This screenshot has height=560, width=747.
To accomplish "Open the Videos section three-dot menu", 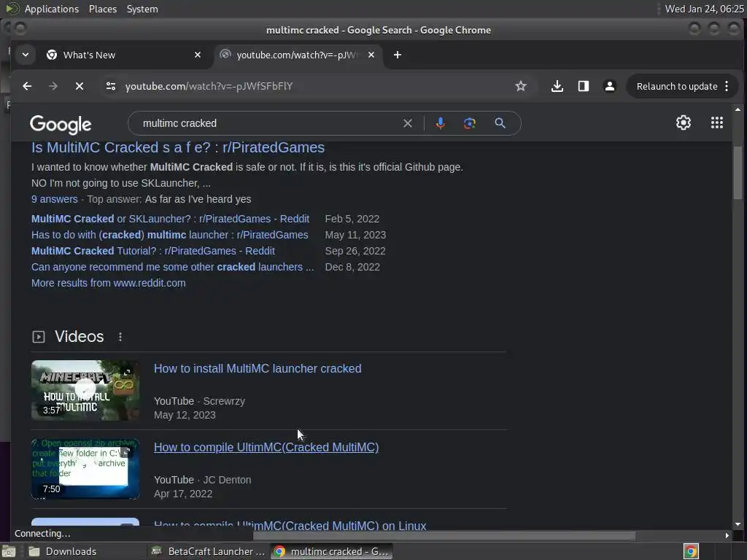I will tap(120, 337).
